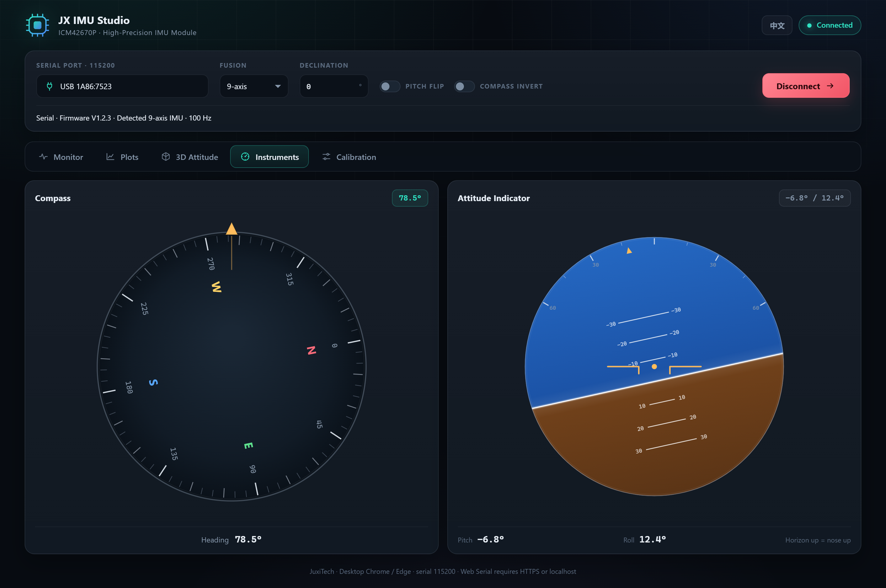Open the Calibration tab
The width and height of the screenshot is (886, 588).
coord(349,157)
